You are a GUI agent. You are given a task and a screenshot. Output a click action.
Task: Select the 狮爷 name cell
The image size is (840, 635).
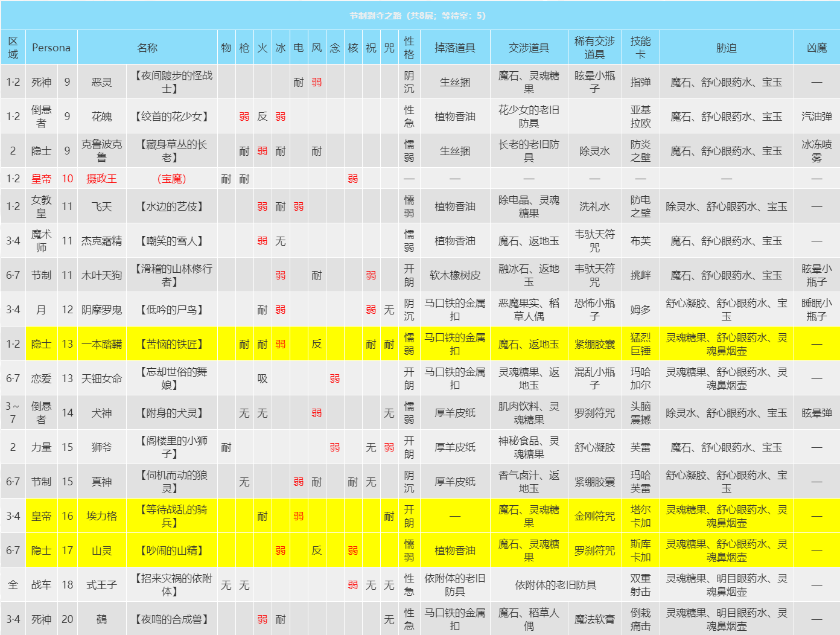pos(102,447)
